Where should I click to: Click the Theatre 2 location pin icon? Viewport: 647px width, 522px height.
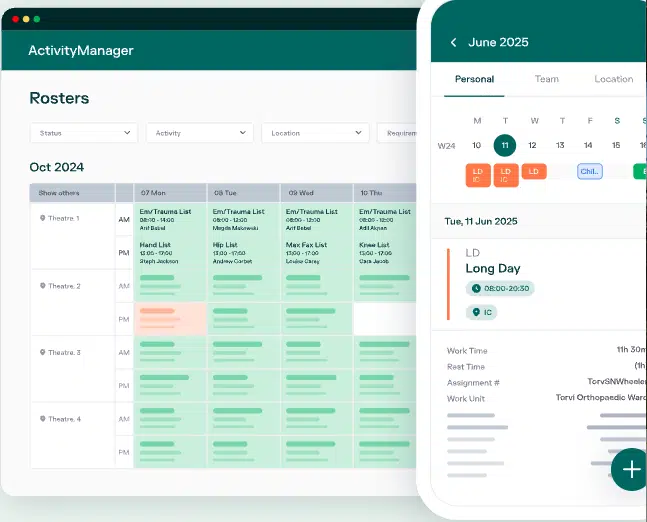click(43, 286)
